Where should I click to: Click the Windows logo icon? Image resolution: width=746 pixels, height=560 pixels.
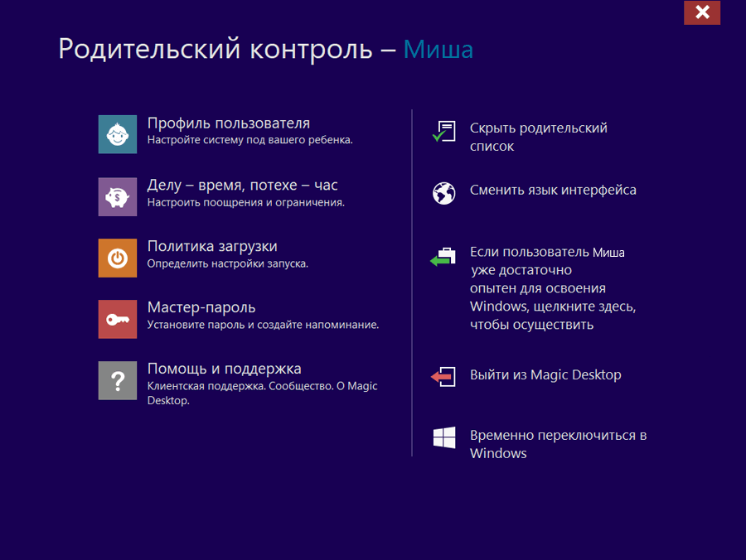coord(444,437)
